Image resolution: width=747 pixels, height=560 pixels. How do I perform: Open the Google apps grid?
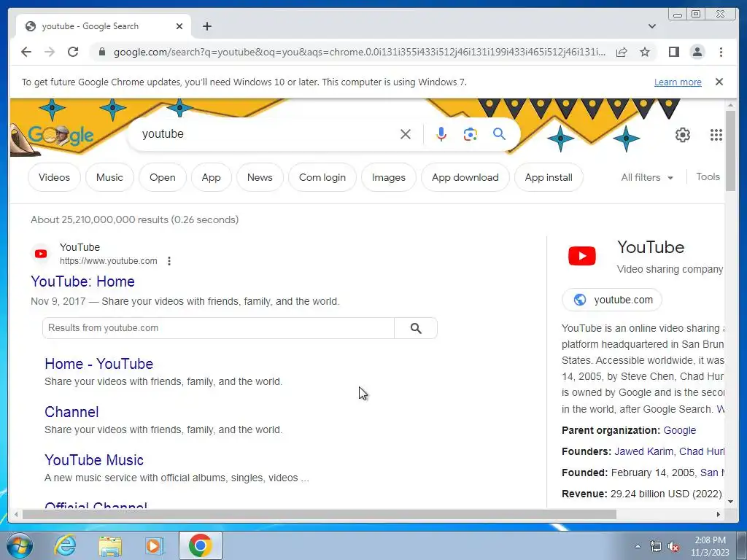click(716, 135)
